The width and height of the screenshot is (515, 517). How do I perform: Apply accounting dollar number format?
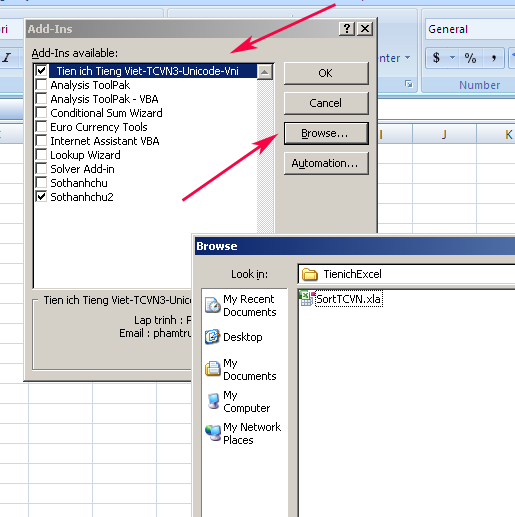point(436,58)
